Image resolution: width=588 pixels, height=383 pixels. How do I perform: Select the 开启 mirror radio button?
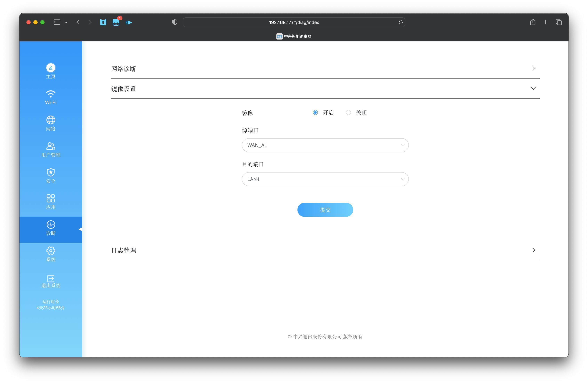point(315,112)
